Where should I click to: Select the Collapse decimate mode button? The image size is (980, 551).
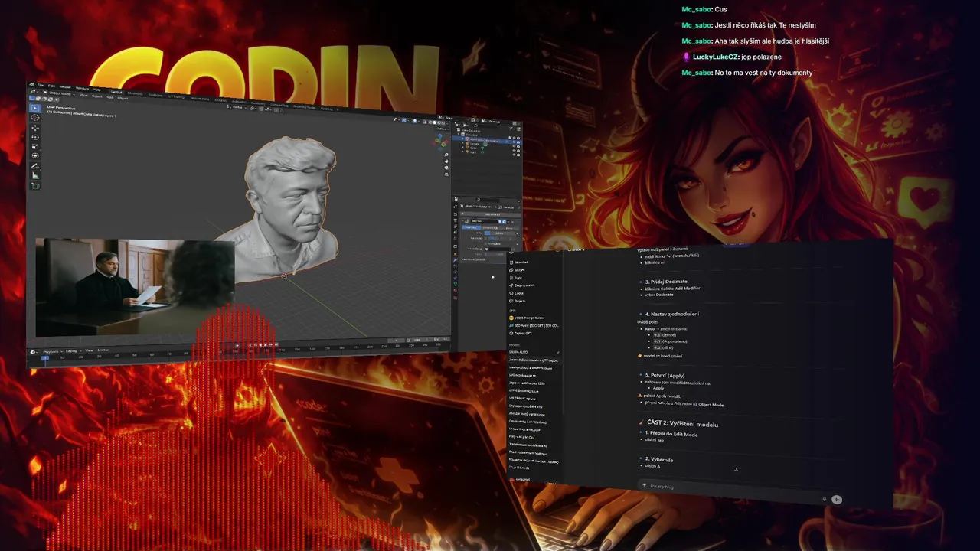coord(472,227)
